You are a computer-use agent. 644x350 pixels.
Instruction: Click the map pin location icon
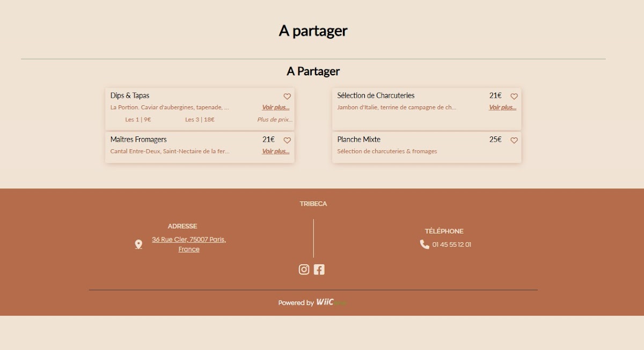pyautogui.click(x=138, y=244)
